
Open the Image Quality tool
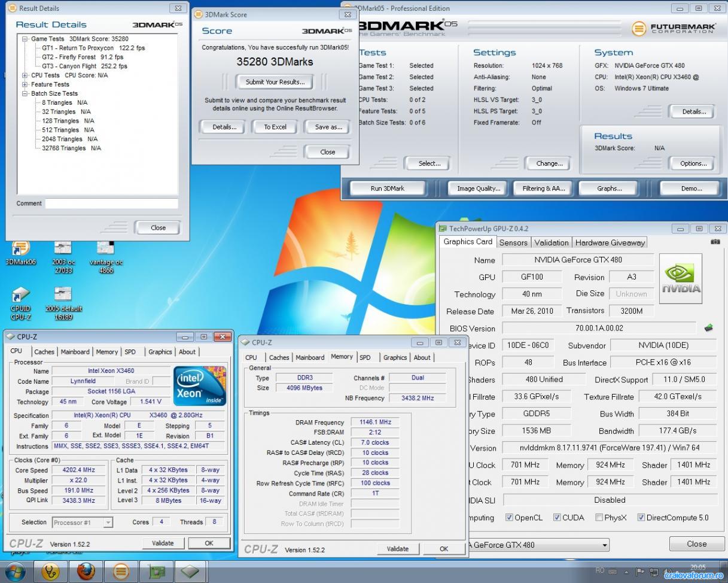click(479, 189)
